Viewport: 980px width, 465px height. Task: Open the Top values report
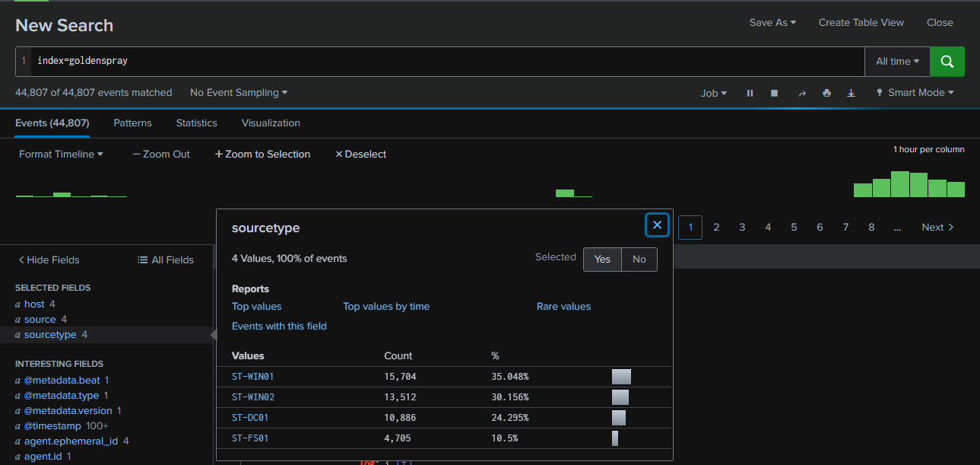click(256, 306)
